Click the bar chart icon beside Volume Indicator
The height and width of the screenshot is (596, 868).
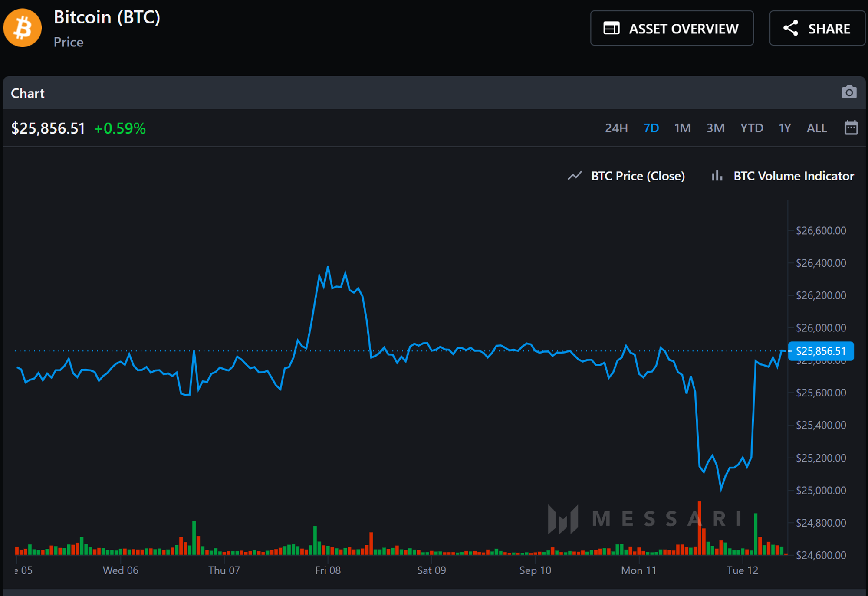click(717, 176)
